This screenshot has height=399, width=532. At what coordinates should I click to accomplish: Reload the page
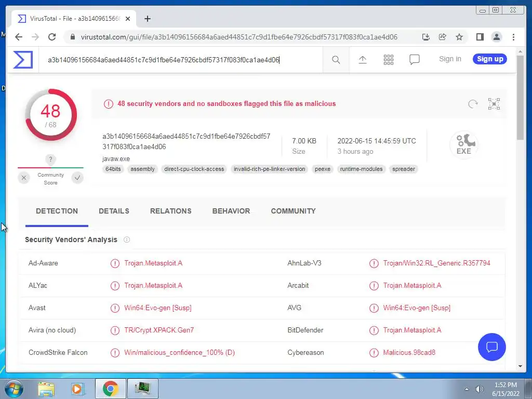pyautogui.click(x=52, y=37)
